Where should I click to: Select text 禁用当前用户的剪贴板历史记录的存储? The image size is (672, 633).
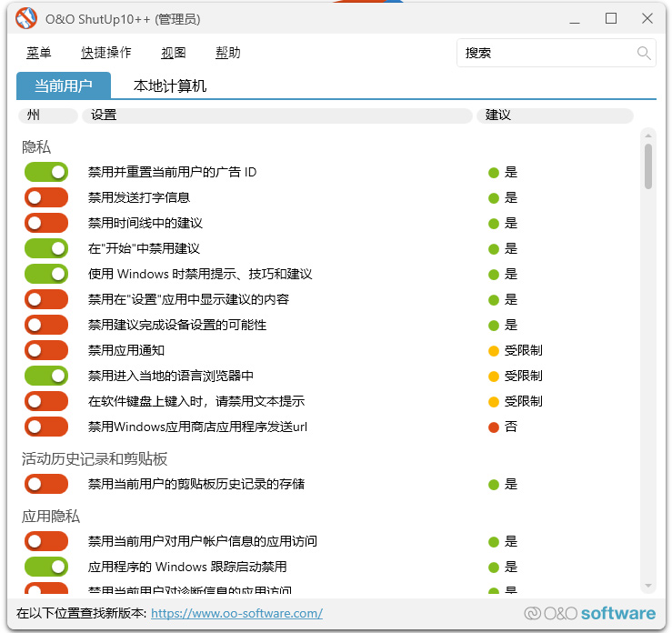[196, 484]
